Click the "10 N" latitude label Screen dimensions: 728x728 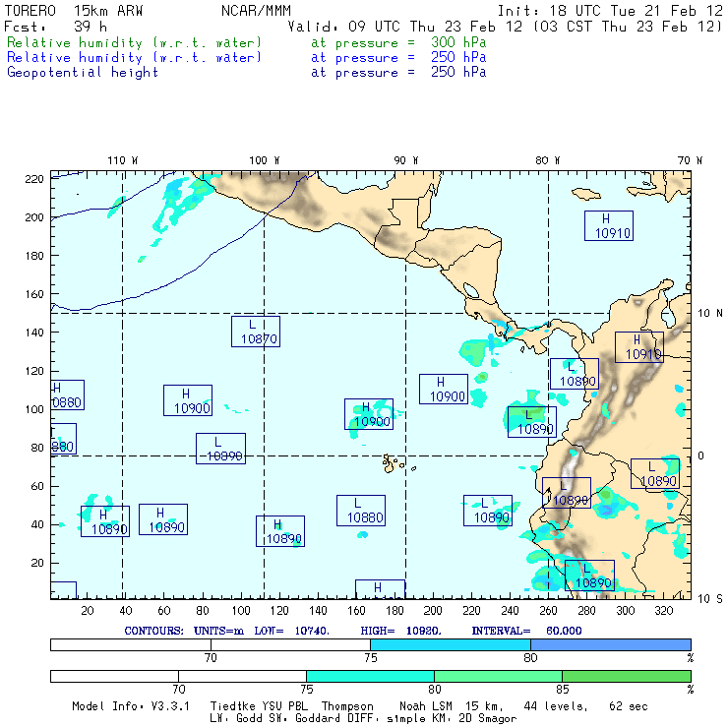tap(710, 314)
